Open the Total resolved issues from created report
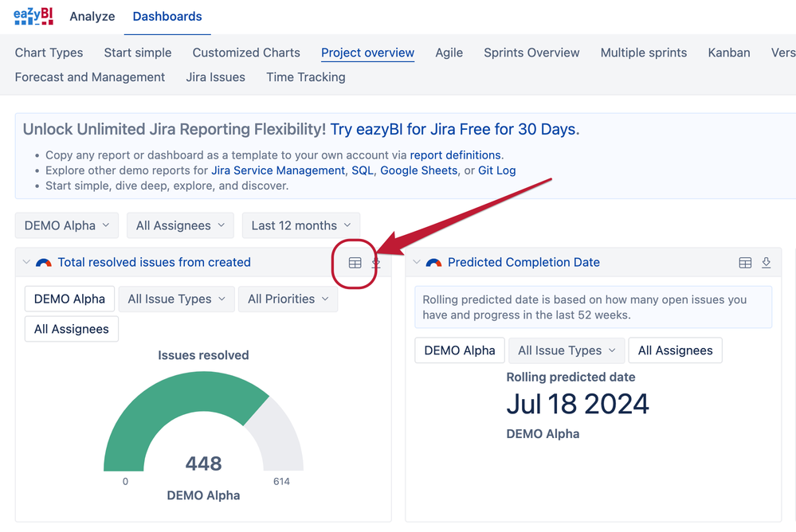796x532 pixels. tap(155, 263)
